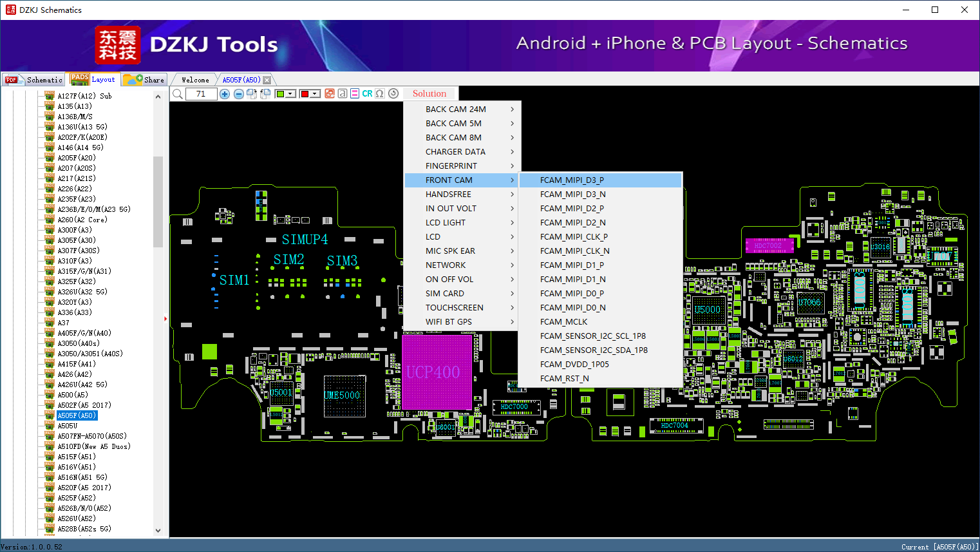Click the model list scrollbar thumb
The width and height of the screenshot is (980, 552).
pyautogui.click(x=158, y=202)
